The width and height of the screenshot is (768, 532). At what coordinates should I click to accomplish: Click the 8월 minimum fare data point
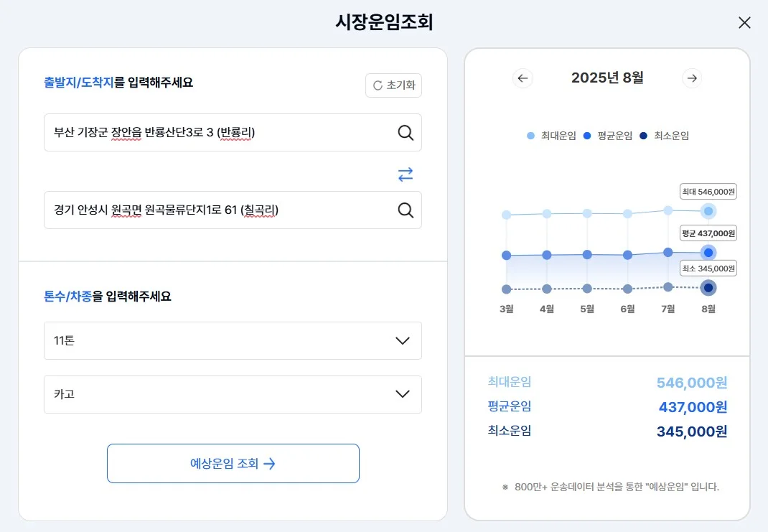[708, 288]
